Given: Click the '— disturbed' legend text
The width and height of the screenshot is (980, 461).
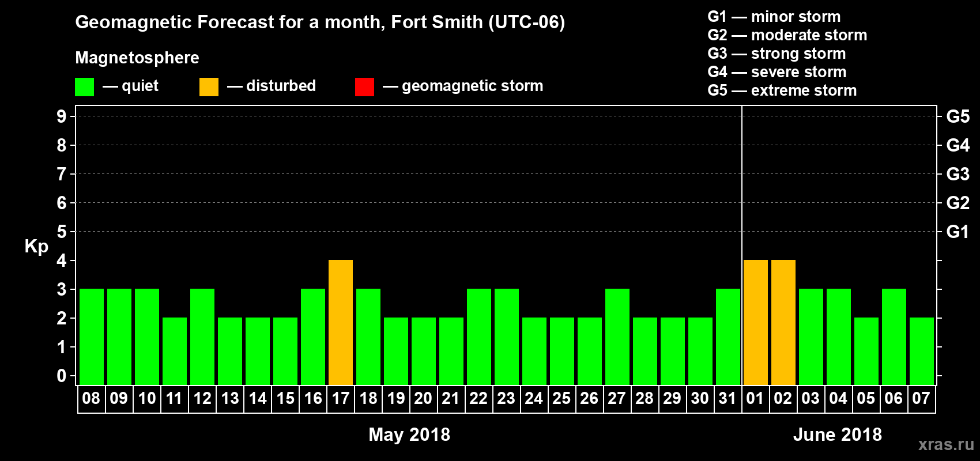Looking at the screenshot, I should 272,86.
